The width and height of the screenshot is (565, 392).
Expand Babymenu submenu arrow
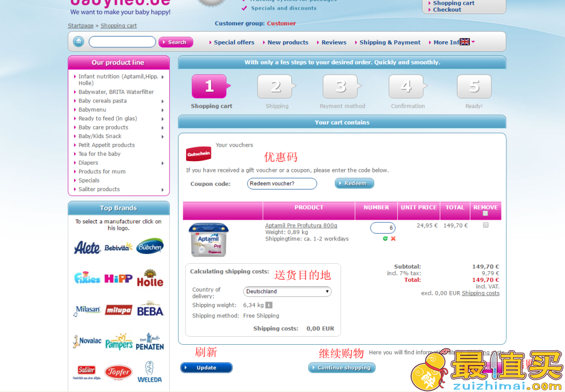coord(163,110)
